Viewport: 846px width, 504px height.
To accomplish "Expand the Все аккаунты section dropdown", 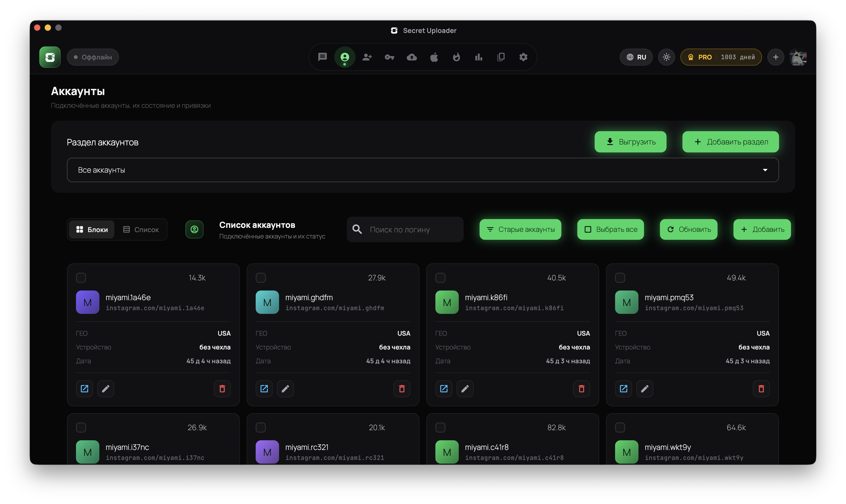I will pos(423,170).
